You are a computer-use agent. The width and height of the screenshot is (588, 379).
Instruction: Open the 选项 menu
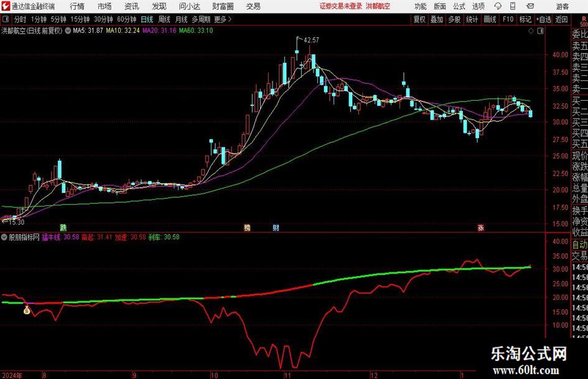click(478, 6)
